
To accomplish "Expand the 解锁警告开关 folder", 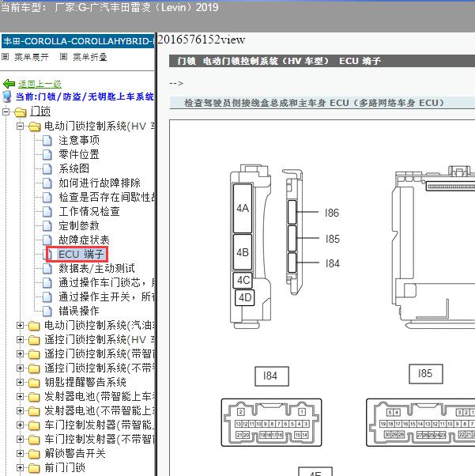I will click(20, 454).
